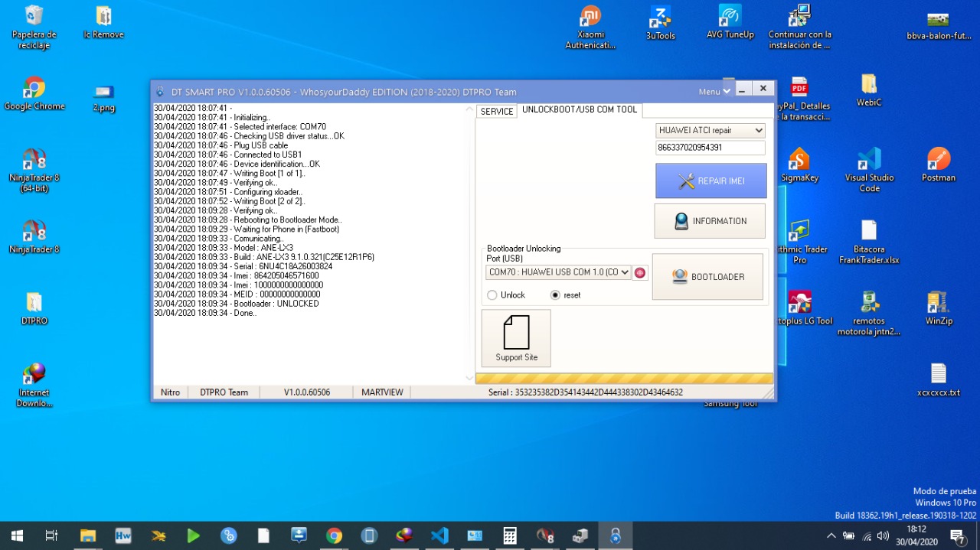Viewport: 980px width, 550px height.
Task: Switch to UNLOCKBOOT/USB COM TOOL tab
Action: 580,110
